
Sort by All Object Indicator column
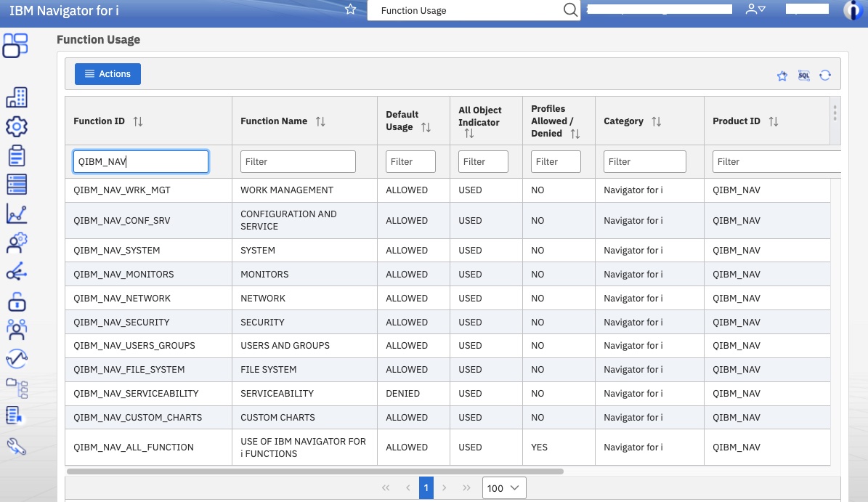[x=469, y=134]
